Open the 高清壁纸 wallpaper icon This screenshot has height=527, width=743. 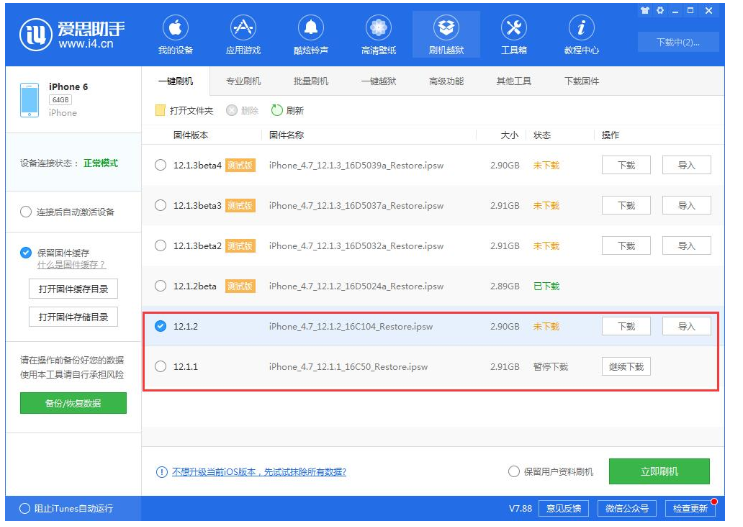click(378, 29)
